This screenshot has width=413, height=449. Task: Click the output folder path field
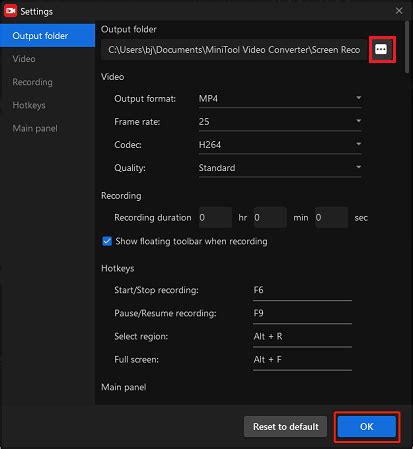click(234, 50)
